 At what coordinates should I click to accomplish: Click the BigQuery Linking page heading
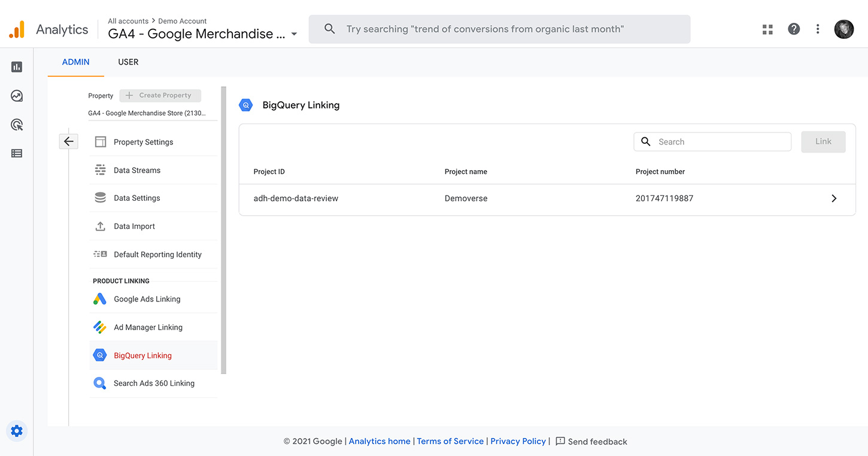[301, 105]
